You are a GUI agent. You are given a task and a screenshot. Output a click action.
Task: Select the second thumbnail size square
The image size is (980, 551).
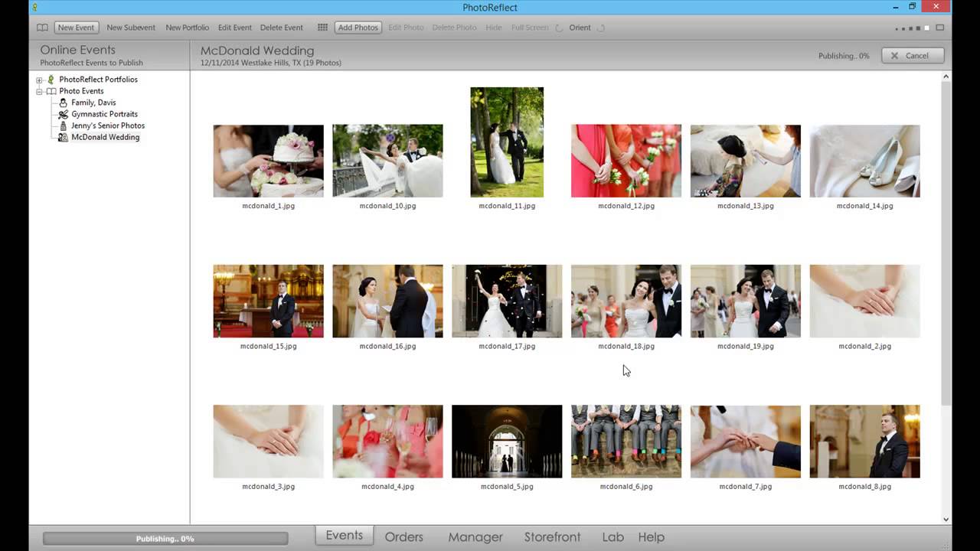pyautogui.click(x=903, y=28)
